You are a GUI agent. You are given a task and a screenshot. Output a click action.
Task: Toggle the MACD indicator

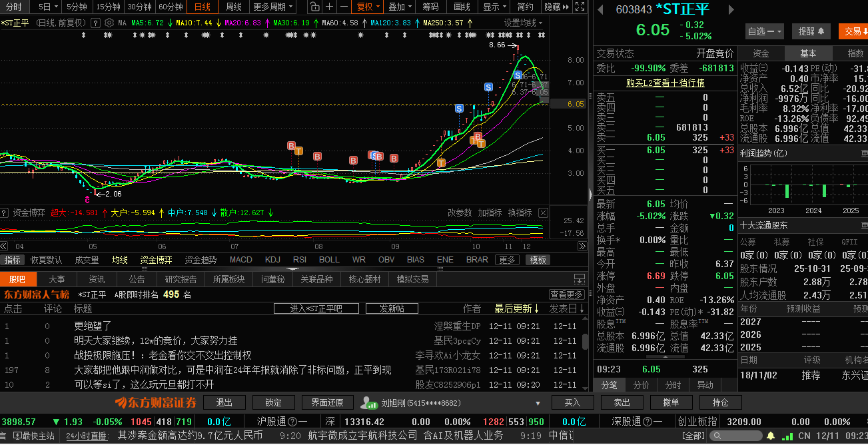point(241,260)
